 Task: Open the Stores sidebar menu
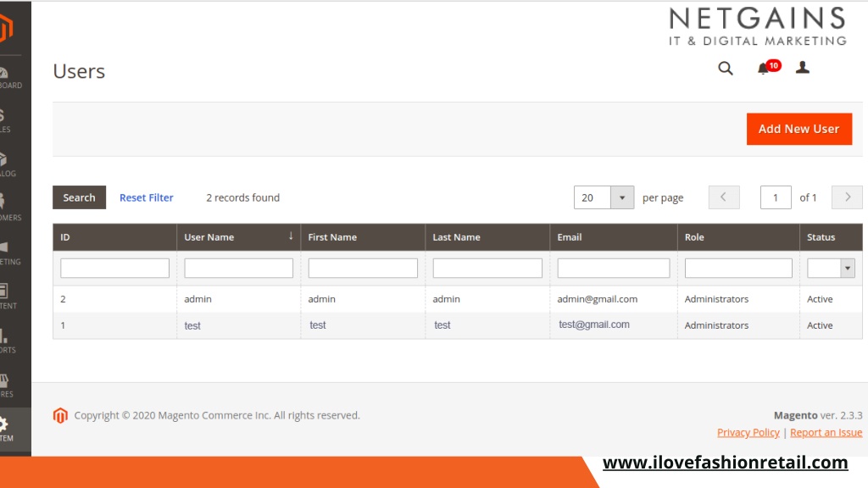[6, 385]
